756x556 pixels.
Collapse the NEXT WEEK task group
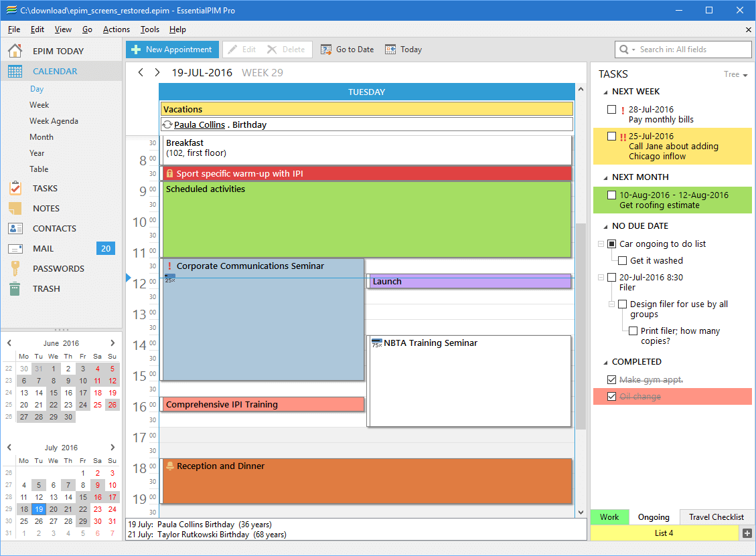(x=605, y=92)
